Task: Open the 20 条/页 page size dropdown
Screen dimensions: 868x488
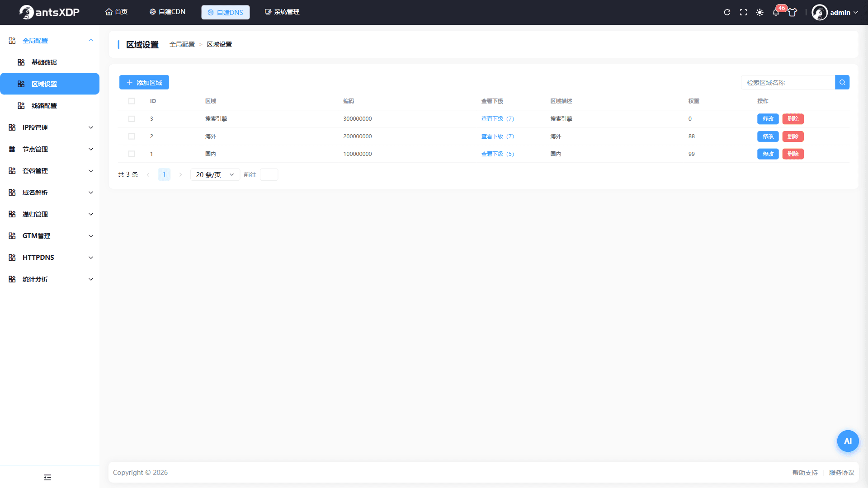Action: 215,174
